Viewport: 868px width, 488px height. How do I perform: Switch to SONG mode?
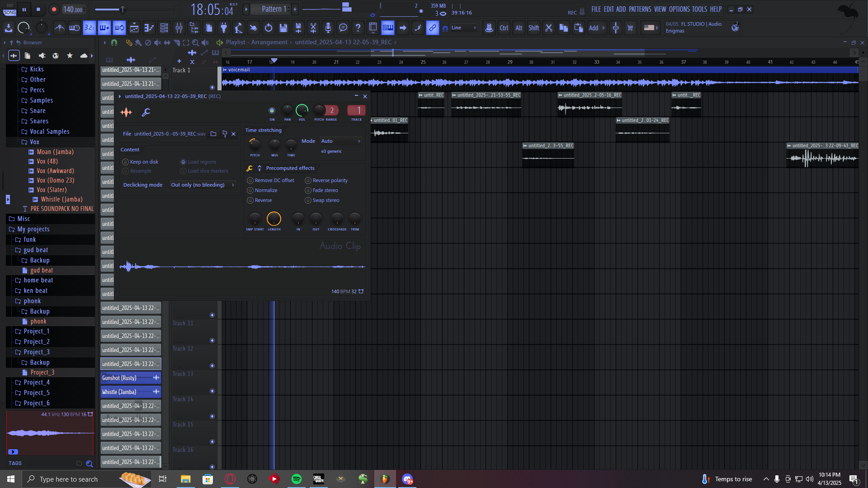[10, 13]
